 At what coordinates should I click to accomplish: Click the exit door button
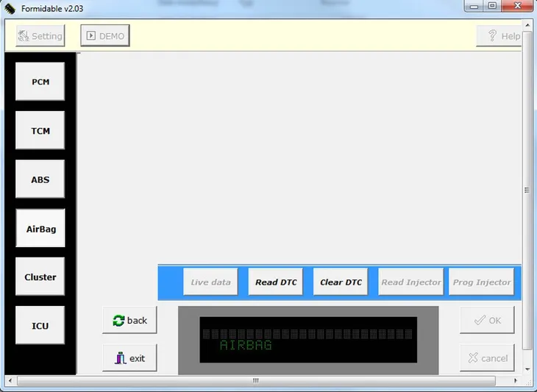coord(129,358)
